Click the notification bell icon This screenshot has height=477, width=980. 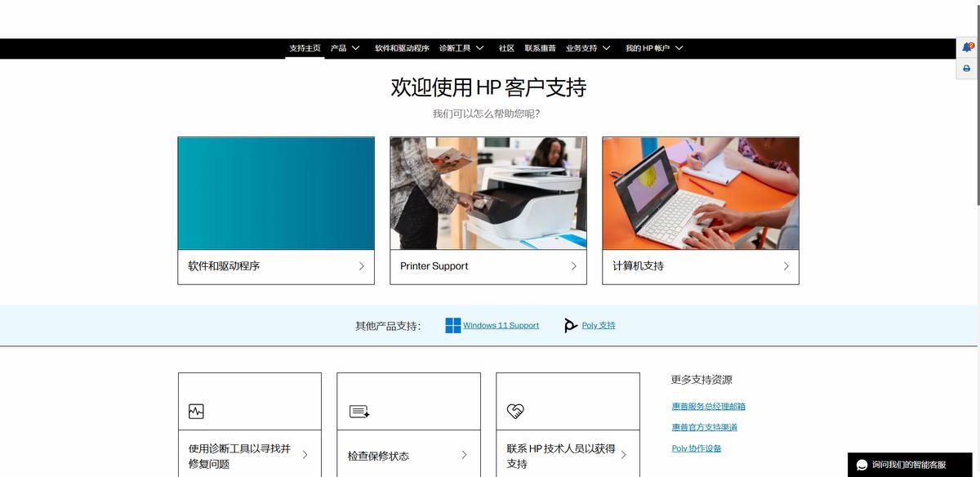(x=967, y=47)
